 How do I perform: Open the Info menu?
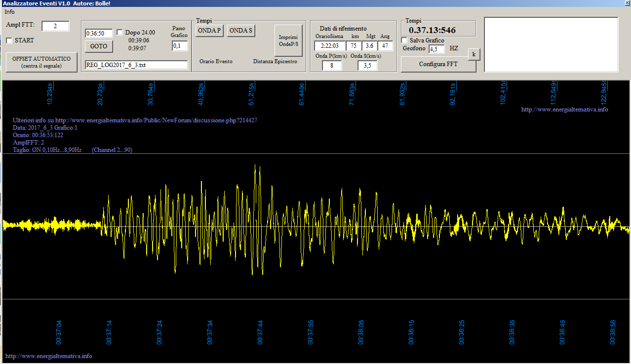[x=9, y=11]
